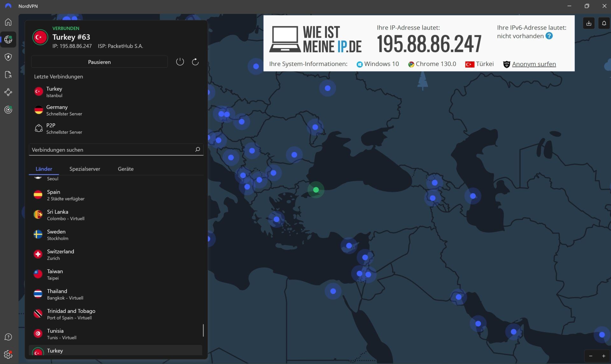Select Sweden Stockholm in country list
611x364 pixels.
tap(116, 235)
